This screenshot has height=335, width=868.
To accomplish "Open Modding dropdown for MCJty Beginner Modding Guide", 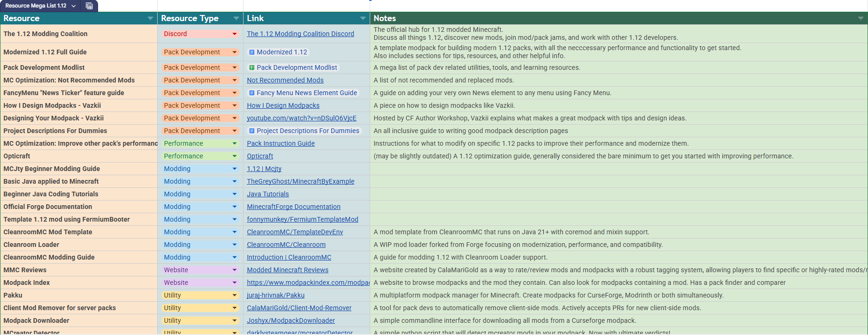I will point(235,169).
